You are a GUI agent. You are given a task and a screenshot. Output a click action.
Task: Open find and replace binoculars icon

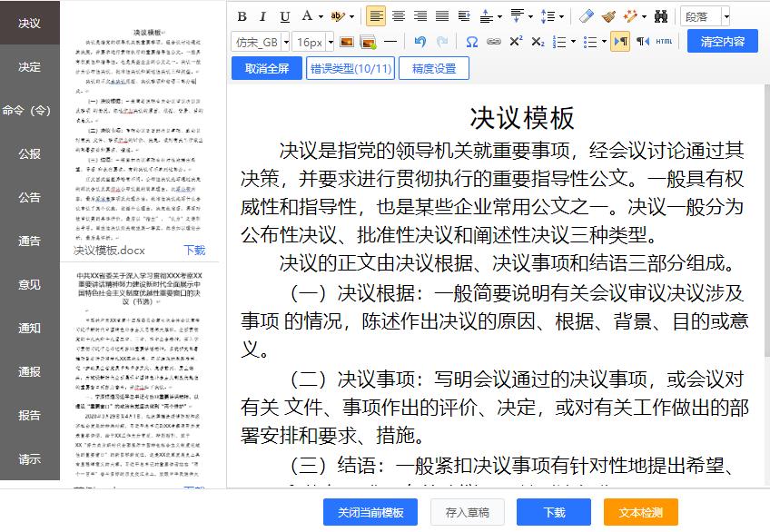pyautogui.click(x=661, y=16)
